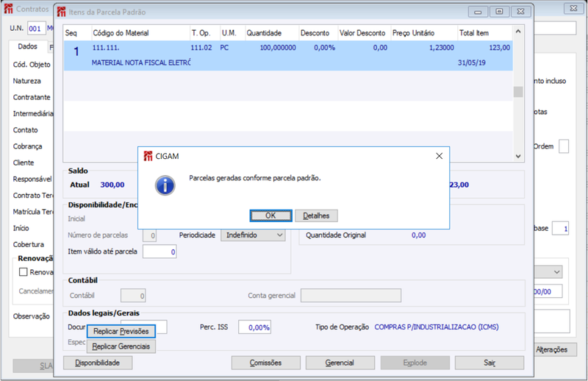Click the Valor Desconto column header

(x=364, y=33)
